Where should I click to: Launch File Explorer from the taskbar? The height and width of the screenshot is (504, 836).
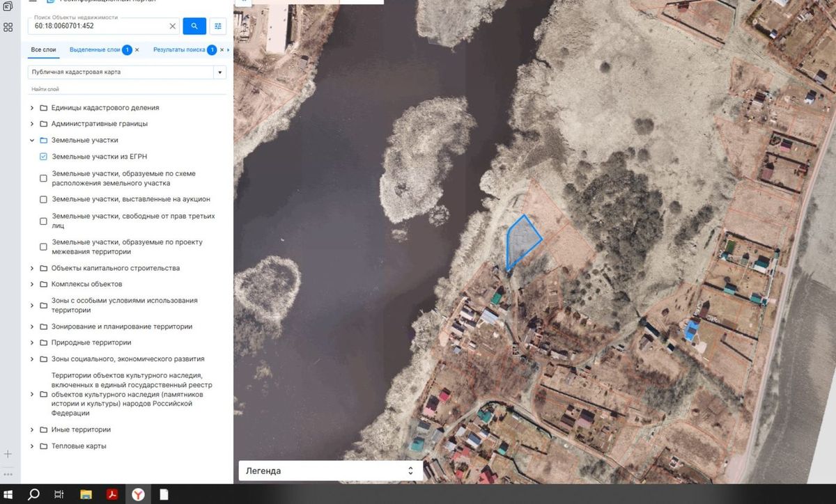point(86,494)
